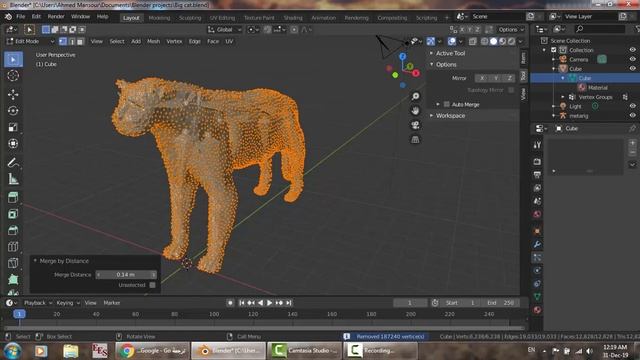Screen dimensions: 640x360
Task: Click the current frame field
Action: click(410, 303)
